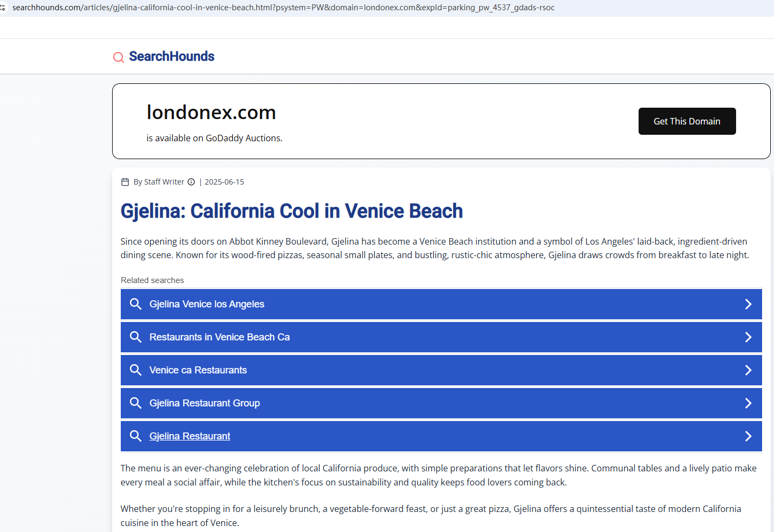The height and width of the screenshot is (532, 774).
Task: Click chevron on Gjelina Restaurant Group row
Action: (x=748, y=403)
